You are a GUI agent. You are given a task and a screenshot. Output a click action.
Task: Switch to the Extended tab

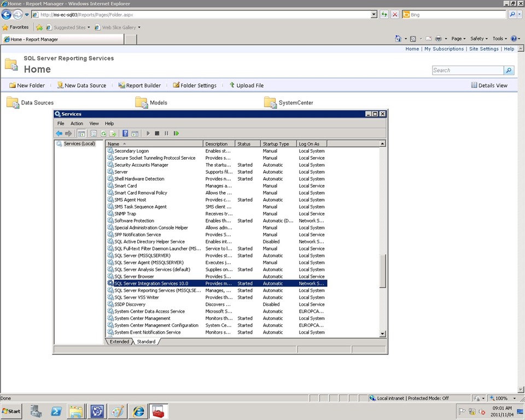(x=119, y=342)
